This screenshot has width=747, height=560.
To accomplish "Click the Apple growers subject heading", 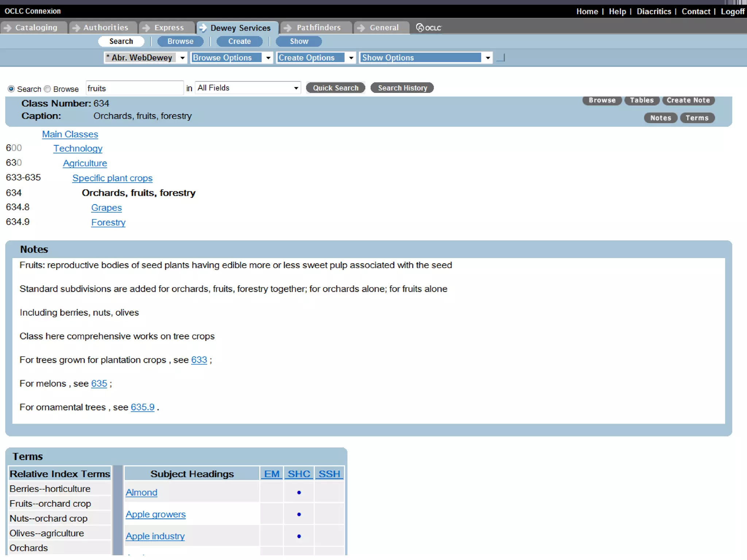I will [x=155, y=514].
